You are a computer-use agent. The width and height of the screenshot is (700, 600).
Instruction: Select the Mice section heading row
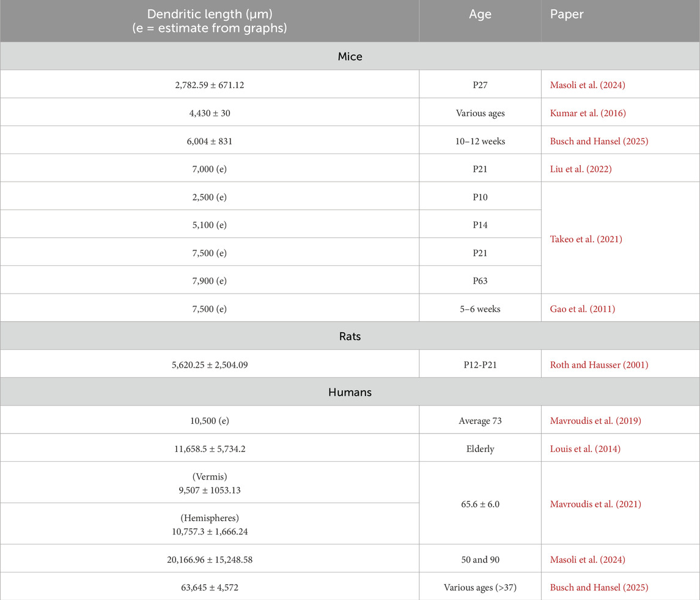[x=350, y=56]
